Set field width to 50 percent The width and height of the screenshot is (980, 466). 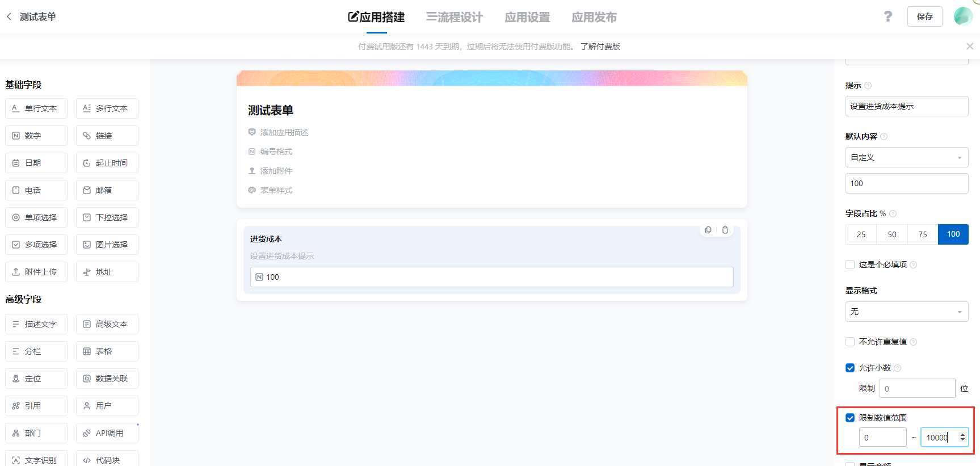(892, 234)
